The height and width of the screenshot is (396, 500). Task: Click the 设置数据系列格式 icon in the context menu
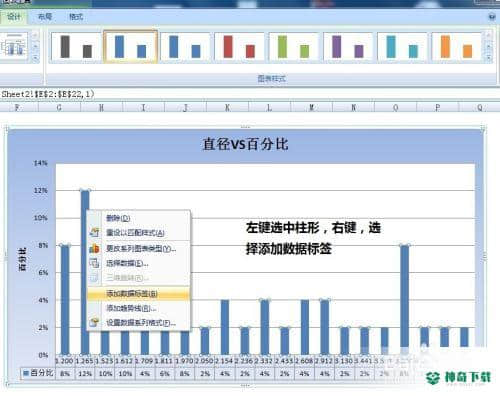tap(94, 323)
